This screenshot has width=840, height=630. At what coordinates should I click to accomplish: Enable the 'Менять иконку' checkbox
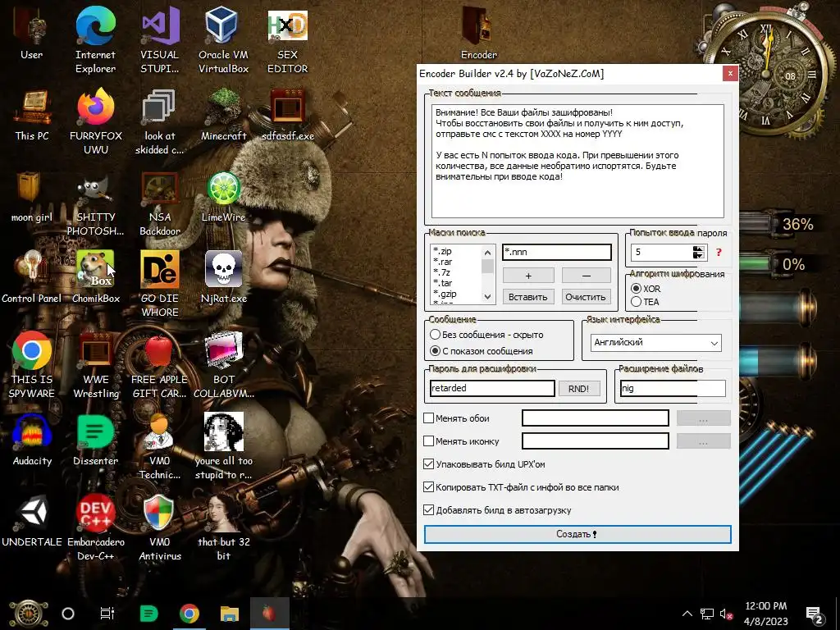click(x=428, y=441)
